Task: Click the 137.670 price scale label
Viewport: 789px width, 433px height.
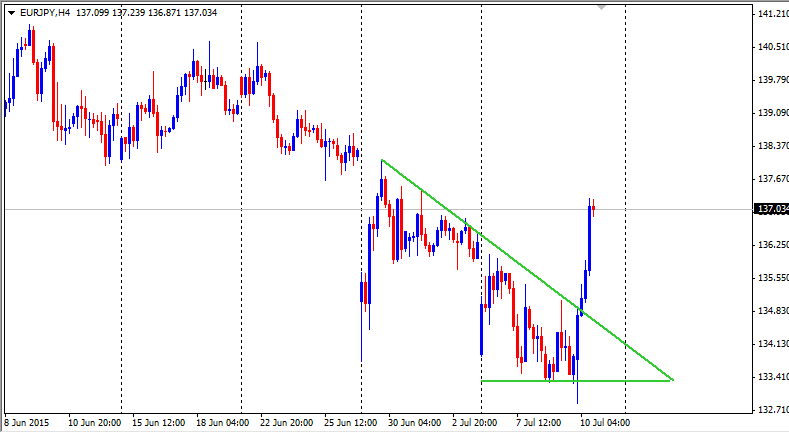Action: 773,179
